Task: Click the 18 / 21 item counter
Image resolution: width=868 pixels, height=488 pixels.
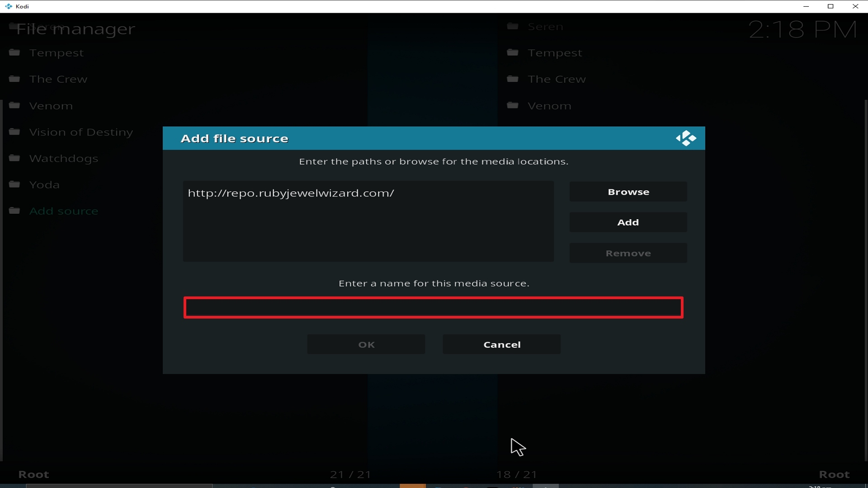Action: click(517, 474)
